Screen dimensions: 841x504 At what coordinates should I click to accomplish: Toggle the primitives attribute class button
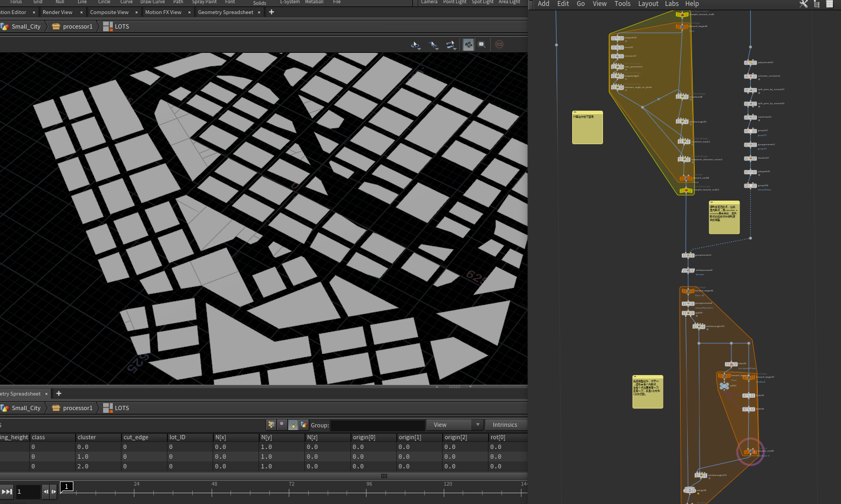293,425
